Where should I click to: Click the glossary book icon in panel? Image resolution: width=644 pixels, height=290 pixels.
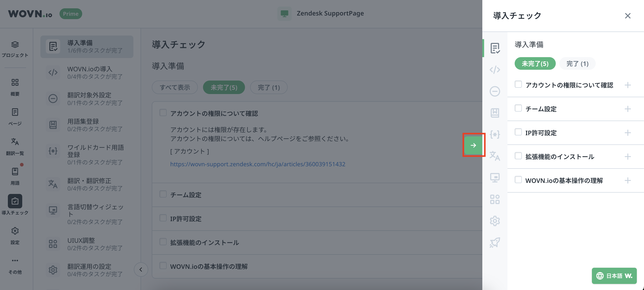point(495,113)
